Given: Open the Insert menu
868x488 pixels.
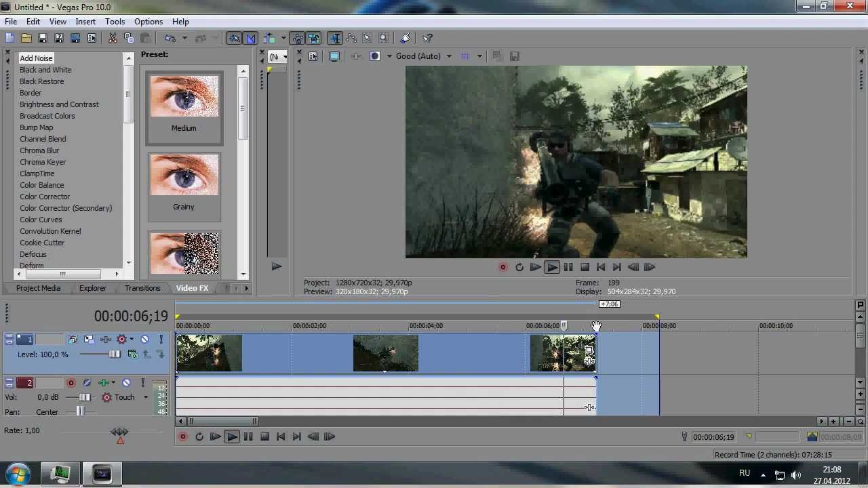Looking at the screenshot, I should 85,22.
